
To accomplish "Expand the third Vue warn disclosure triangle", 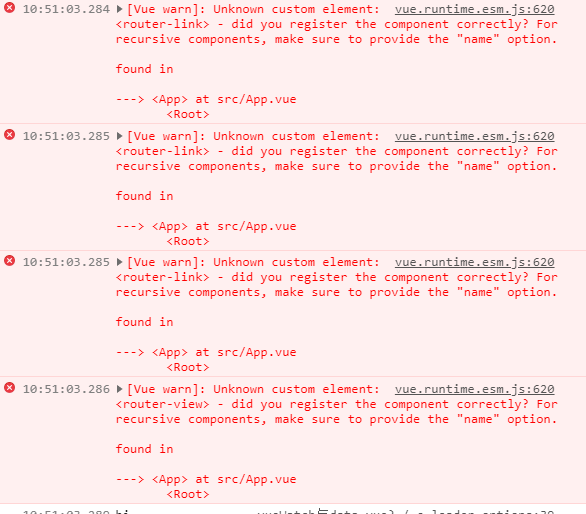I will click(x=120, y=262).
